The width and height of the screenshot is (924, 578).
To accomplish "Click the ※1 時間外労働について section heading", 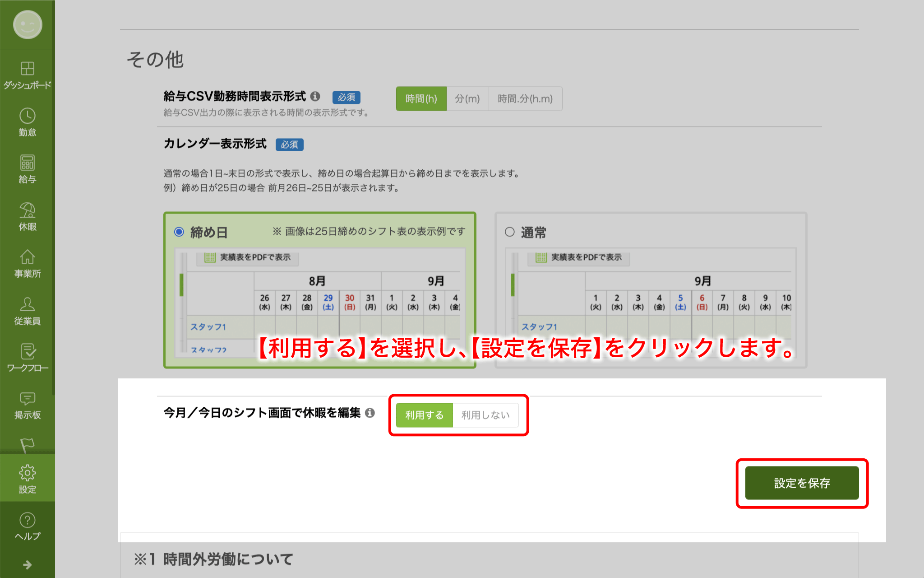I will 213,559.
